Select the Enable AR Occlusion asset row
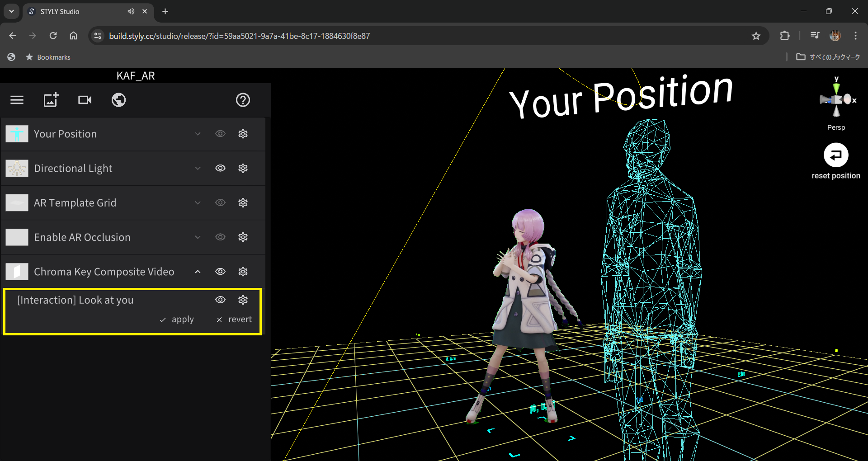 133,237
